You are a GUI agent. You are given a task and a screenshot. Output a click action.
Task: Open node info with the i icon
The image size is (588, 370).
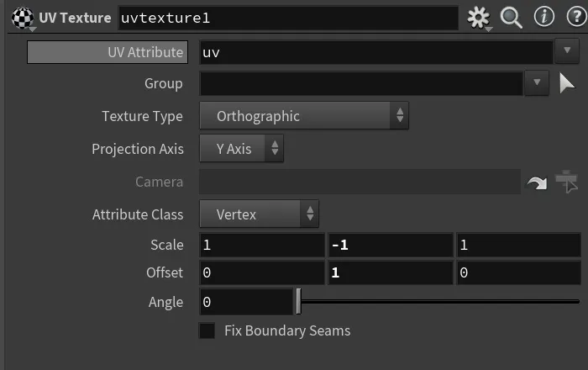543,17
